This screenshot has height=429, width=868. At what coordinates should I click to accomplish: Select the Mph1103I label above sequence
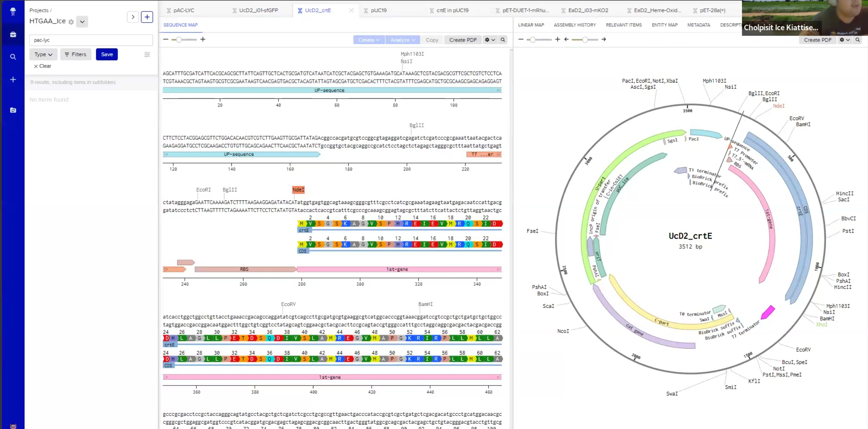point(412,54)
